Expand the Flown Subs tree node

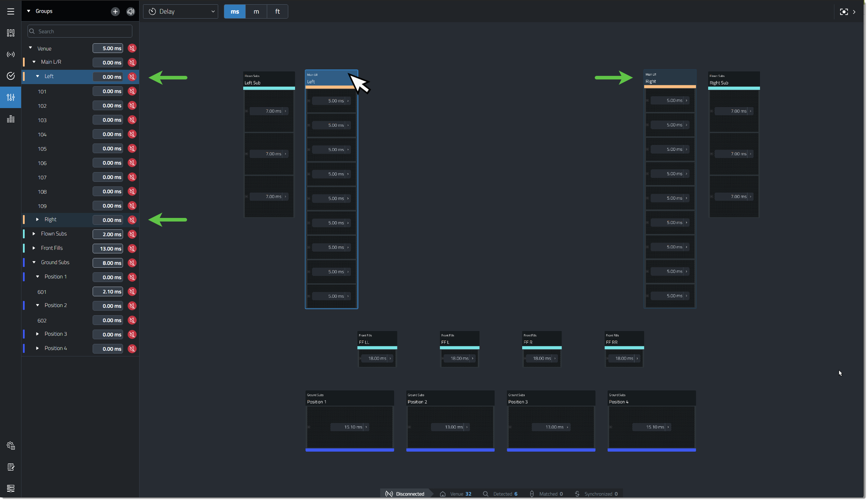click(34, 234)
